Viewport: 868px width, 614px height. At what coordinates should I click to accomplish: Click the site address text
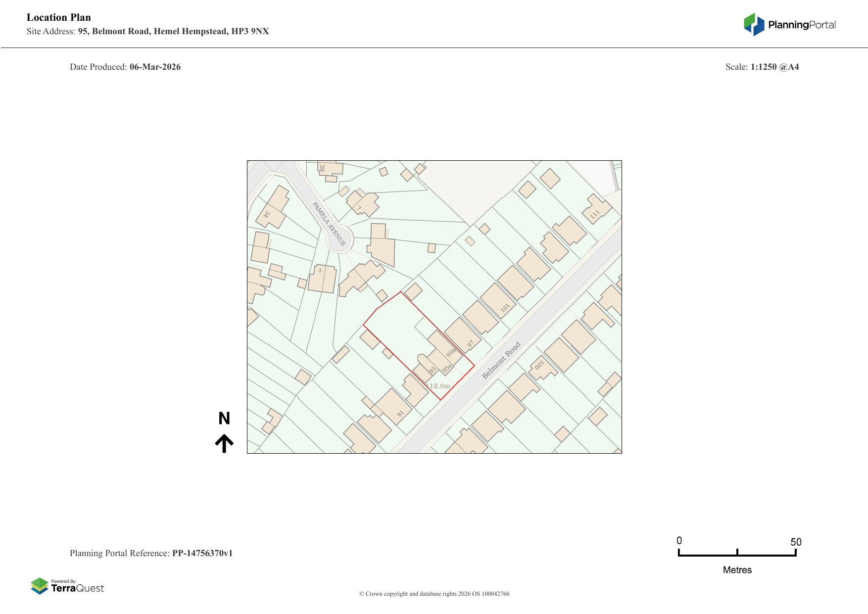[148, 31]
